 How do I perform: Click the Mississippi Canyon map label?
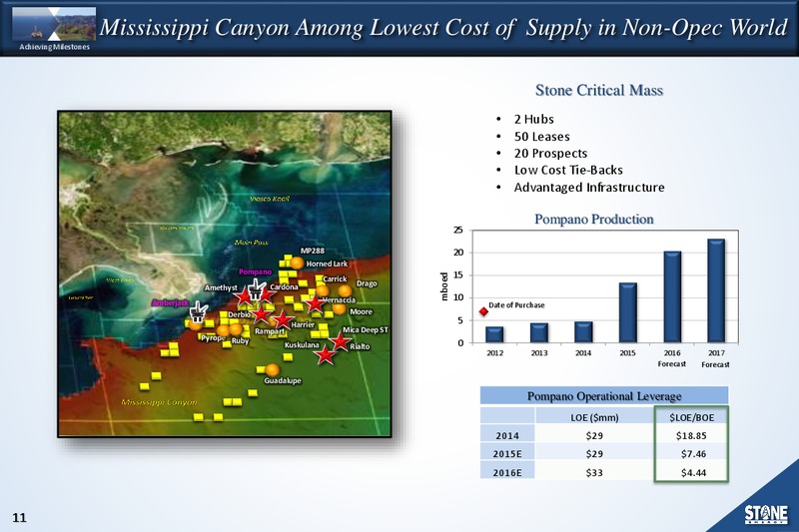[x=159, y=402]
